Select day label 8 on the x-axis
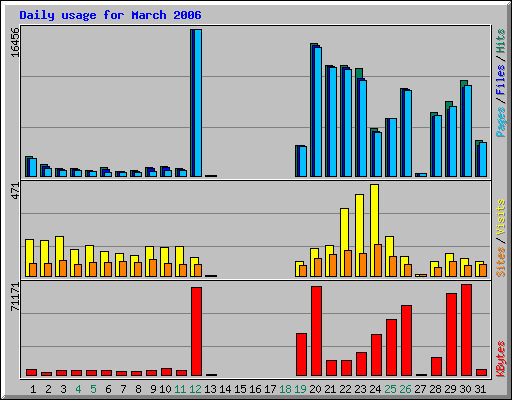Viewport: 512px width, 400px height. (138, 389)
